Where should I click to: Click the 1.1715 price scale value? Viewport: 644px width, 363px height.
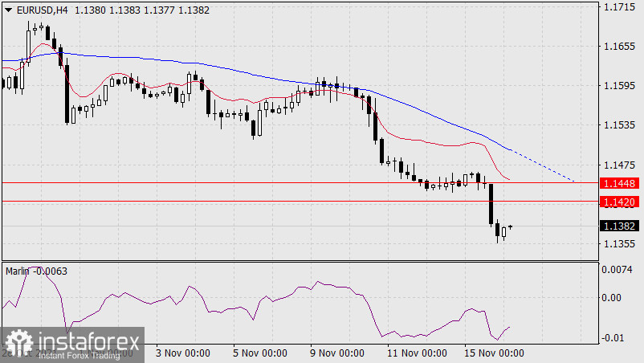pos(618,7)
